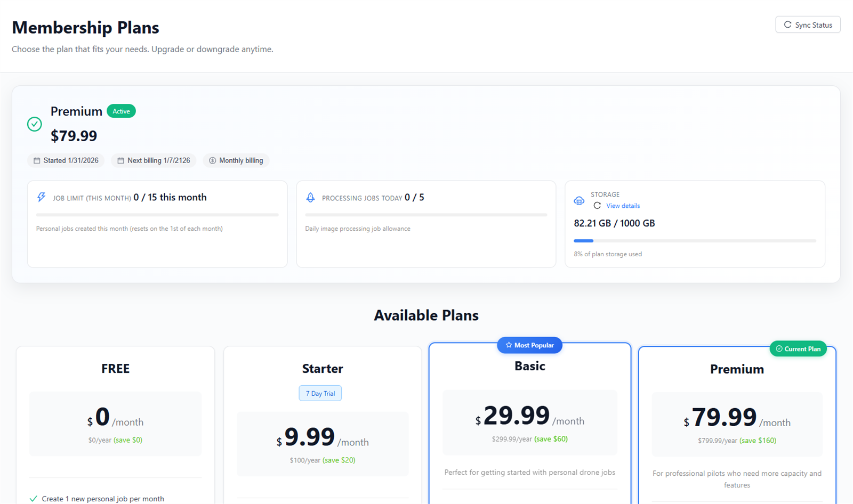Screen dimensions: 853x504
Task: Click the rocket icon for Processing Jobs Today
Action: click(x=310, y=197)
